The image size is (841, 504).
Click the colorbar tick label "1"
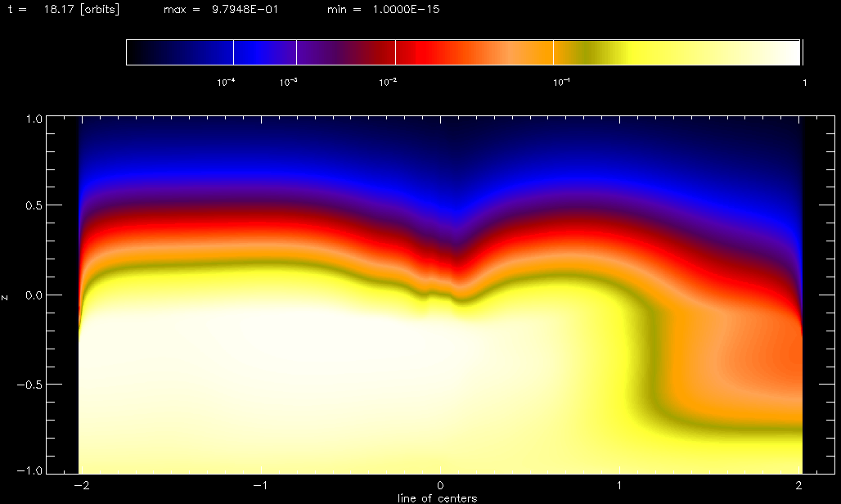[806, 82]
